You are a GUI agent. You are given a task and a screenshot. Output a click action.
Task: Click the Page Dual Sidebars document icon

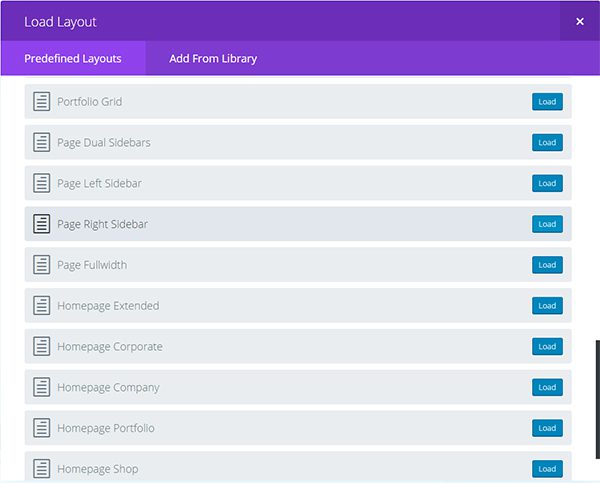[x=41, y=143]
